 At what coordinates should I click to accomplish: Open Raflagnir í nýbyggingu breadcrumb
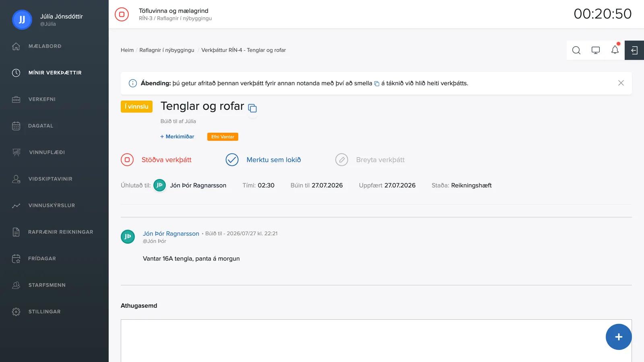[167, 50]
